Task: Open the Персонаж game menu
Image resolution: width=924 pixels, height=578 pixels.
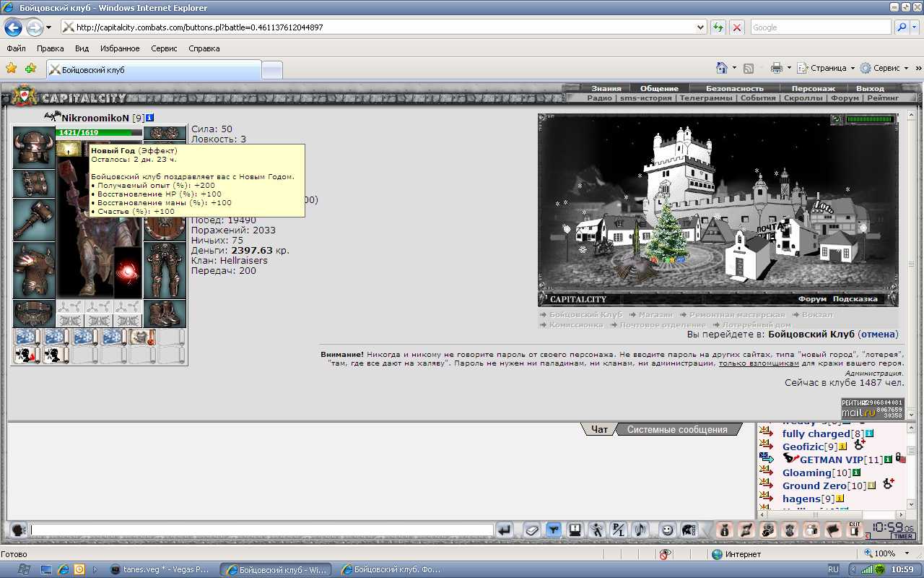Action: coord(813,89)
